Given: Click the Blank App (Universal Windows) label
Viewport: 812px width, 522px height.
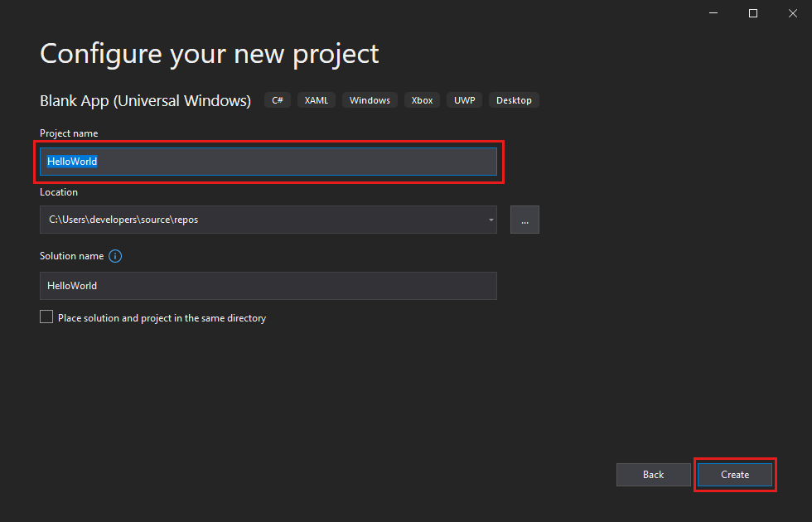Looking at the screenshot, I should (145, 100).
